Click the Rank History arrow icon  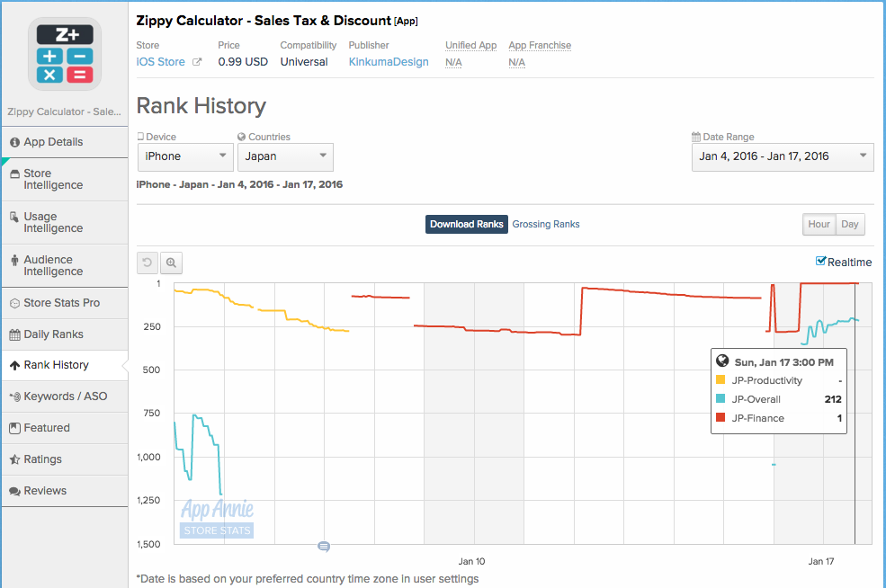click(14, 365)
